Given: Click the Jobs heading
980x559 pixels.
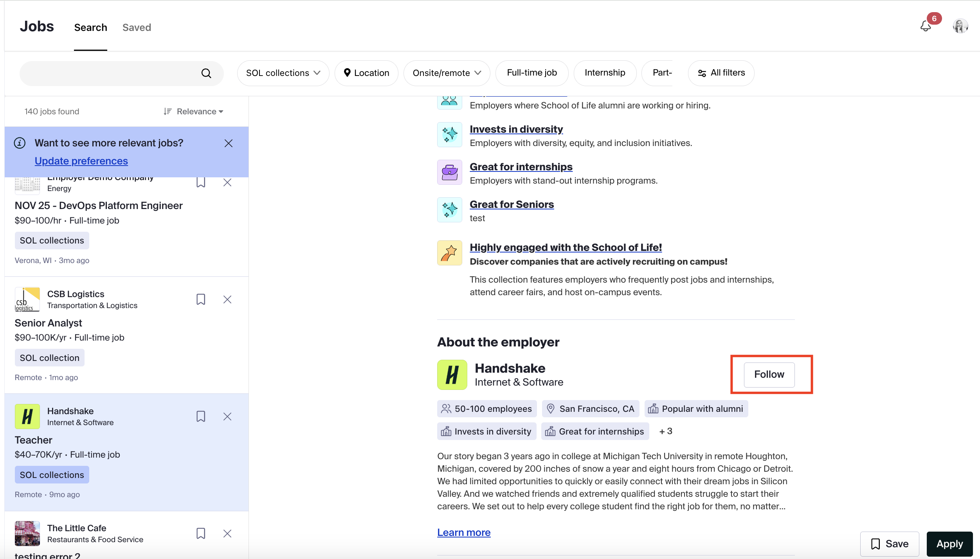Looking at the screenshot, I should pos(37,26).
